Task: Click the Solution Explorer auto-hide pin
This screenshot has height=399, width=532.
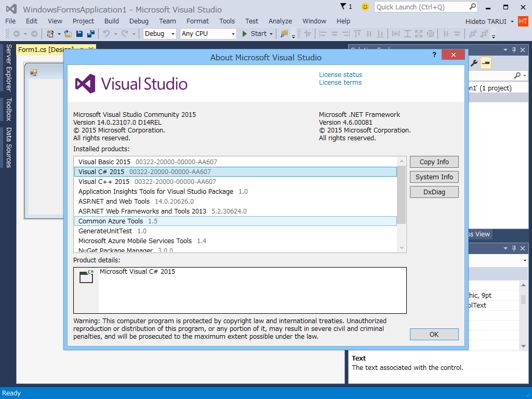Action: pos(514,50)
